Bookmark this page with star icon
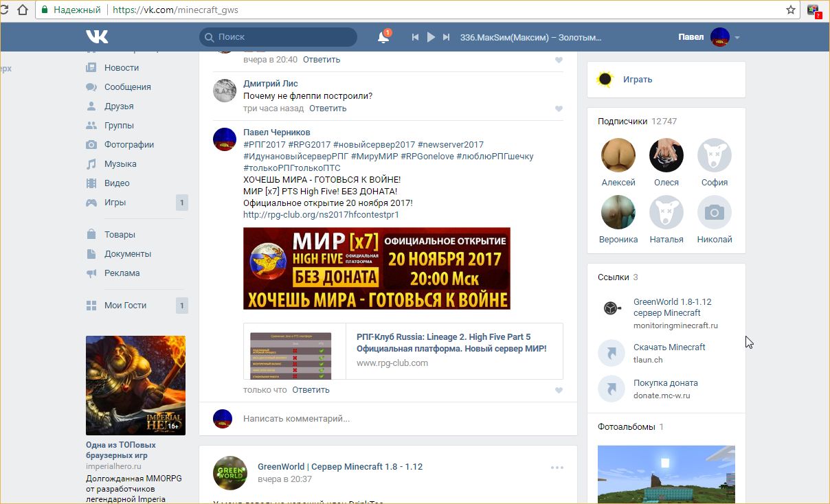This screenshot has width=830, height=504. [791, 10]
